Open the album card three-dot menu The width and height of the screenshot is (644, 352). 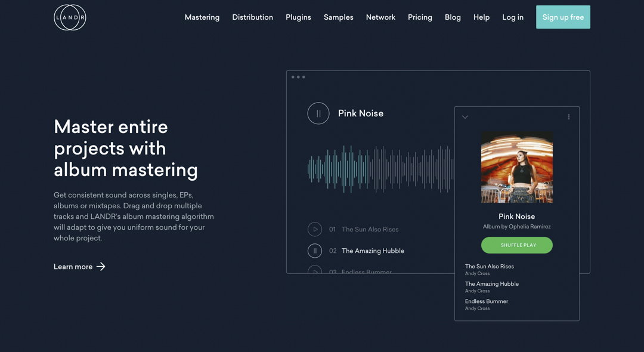click(569, 117)
